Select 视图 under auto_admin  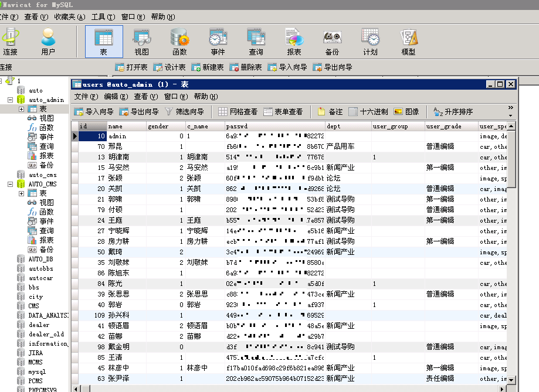[46, 118]
